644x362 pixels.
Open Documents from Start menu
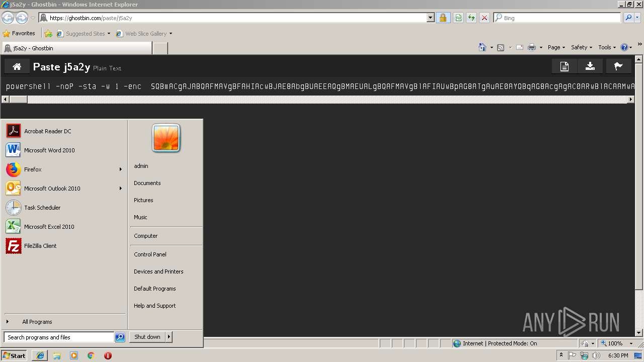coord(147,183)
